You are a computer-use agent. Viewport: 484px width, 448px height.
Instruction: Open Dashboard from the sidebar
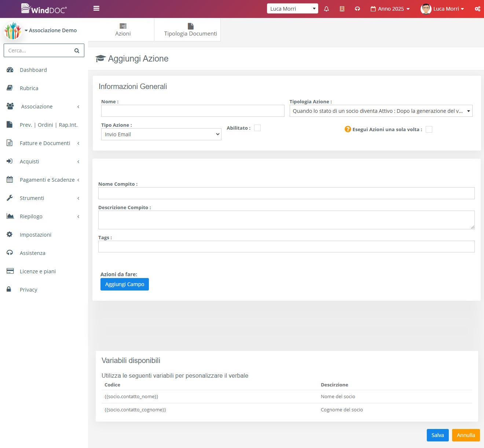point(33,70)
